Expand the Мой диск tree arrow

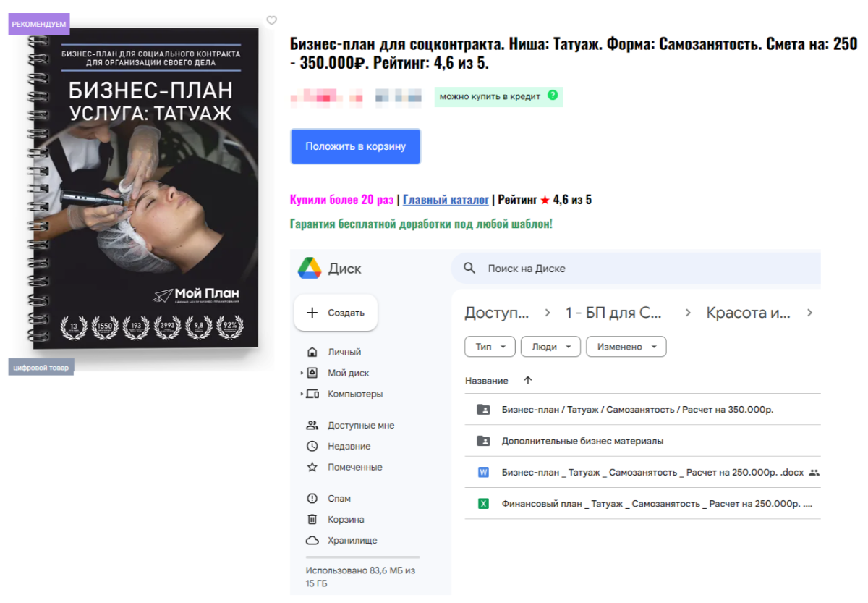[x=302, y=374]
